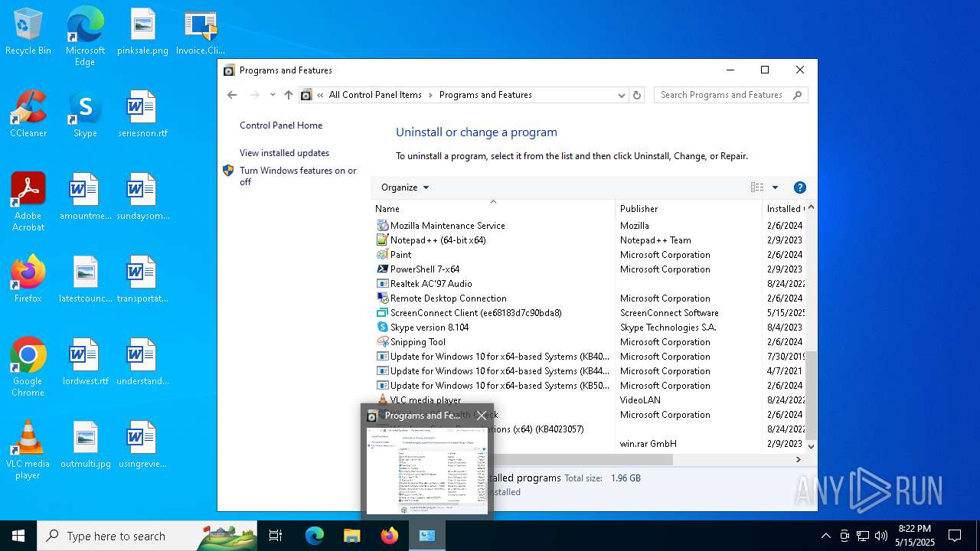Image resolution: width=980 pixels, height=551 pixels.
Task: Go back using the Back arrow
Action: pyautogui.click(x=233, y=95)
